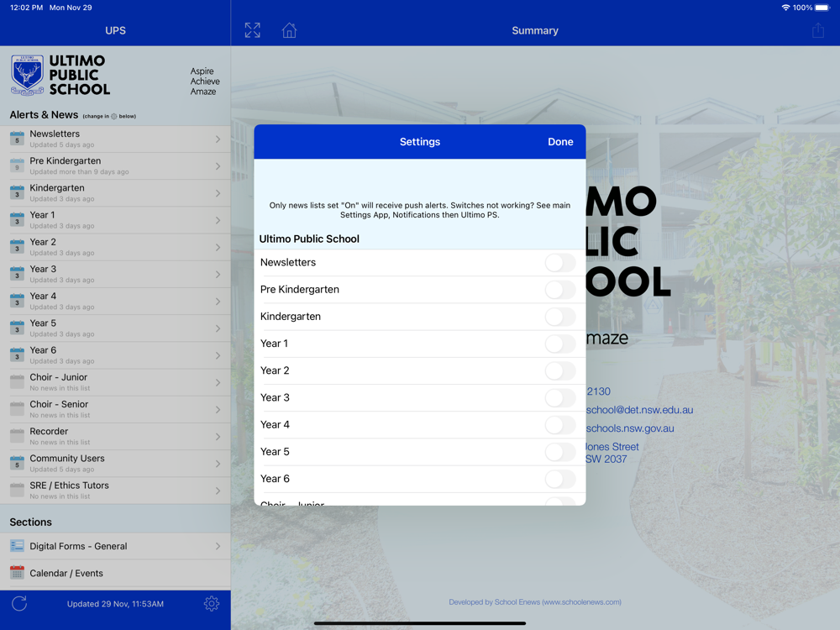Open settings via the gear icon
This screenshot has height=630, width=840.
click(x=212, y=604)
